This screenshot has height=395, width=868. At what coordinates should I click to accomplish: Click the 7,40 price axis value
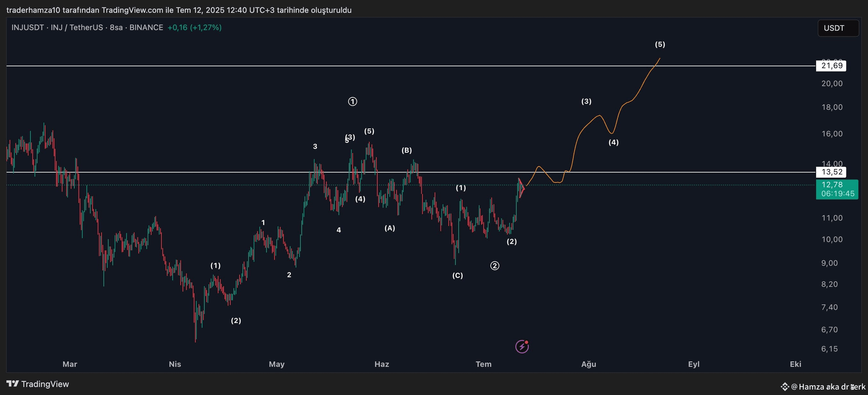(830, 307)
